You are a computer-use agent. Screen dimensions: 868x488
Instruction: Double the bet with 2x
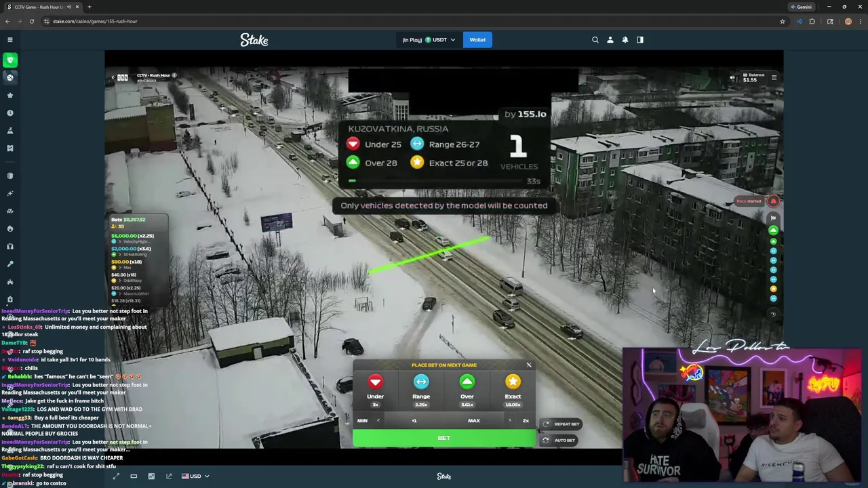coord(526,421)
